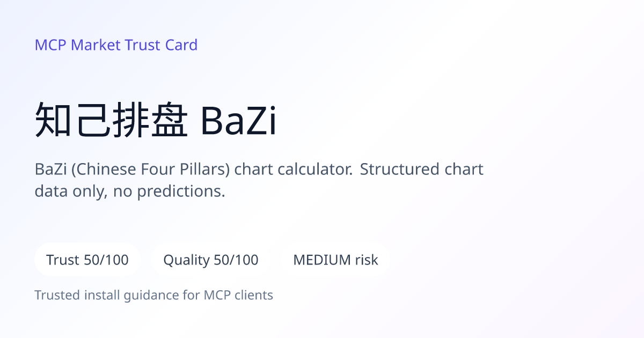Image resolution: width=644 pixels, height=338 pixels.
Task: Click the '50/100' score inside Quality badge
Action: [x=236, y=260]
